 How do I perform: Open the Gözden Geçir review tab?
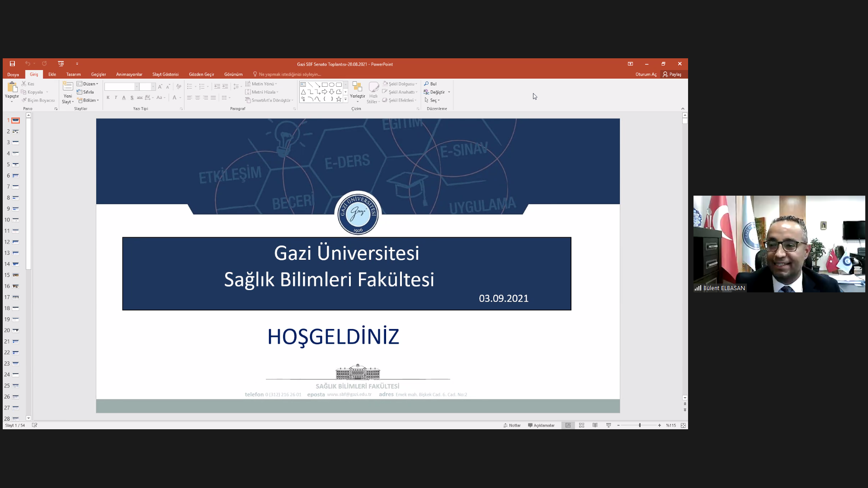202,75
